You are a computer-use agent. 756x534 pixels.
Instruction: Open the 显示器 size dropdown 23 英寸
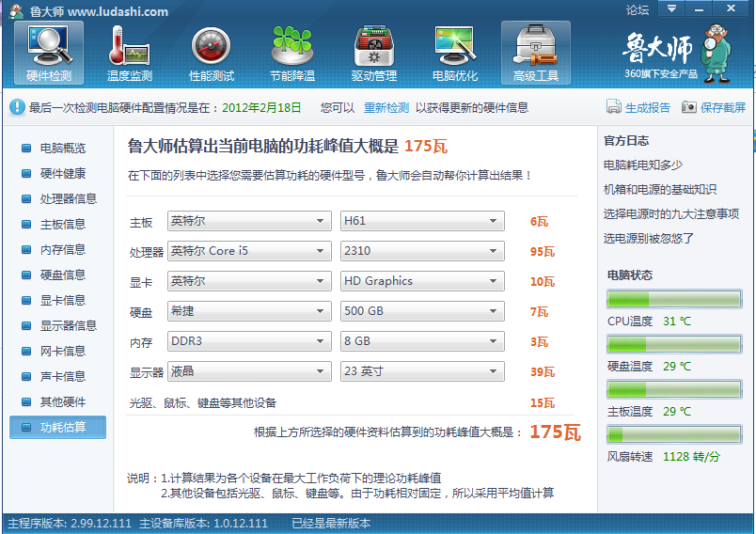422,371
